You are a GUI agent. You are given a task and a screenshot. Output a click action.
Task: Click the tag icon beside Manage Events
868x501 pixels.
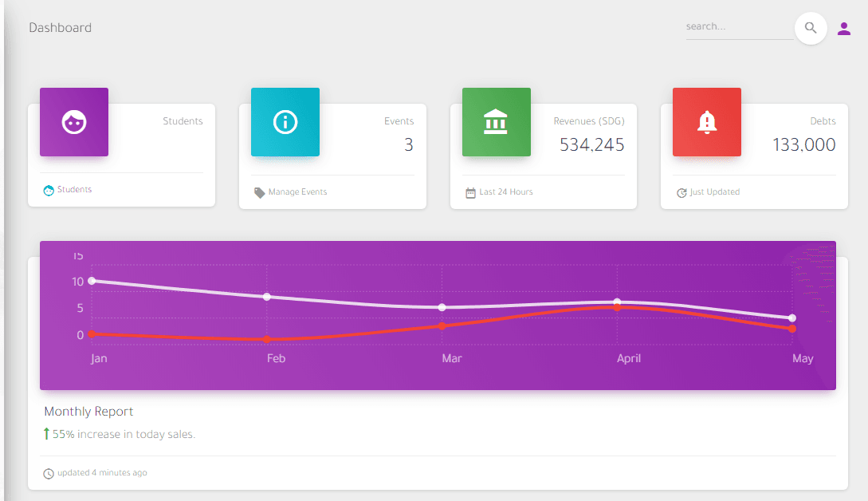click(x=260, y=192)
